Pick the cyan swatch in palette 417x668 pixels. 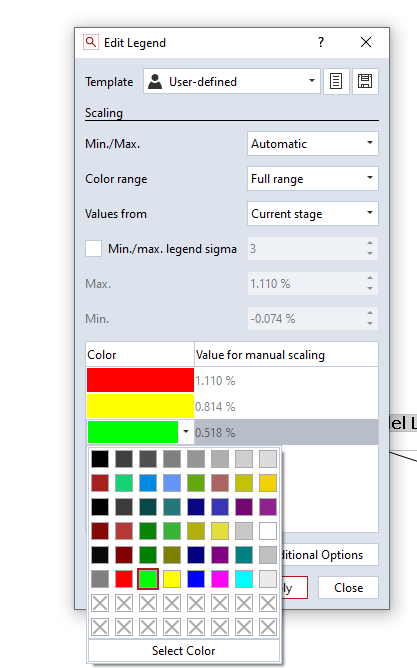[244, 579]
